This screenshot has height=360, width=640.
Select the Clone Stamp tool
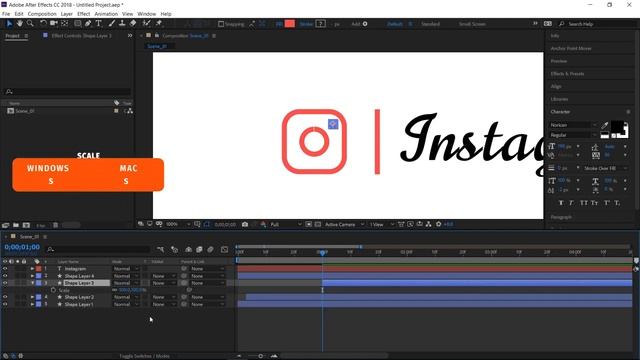click(122, 24)
